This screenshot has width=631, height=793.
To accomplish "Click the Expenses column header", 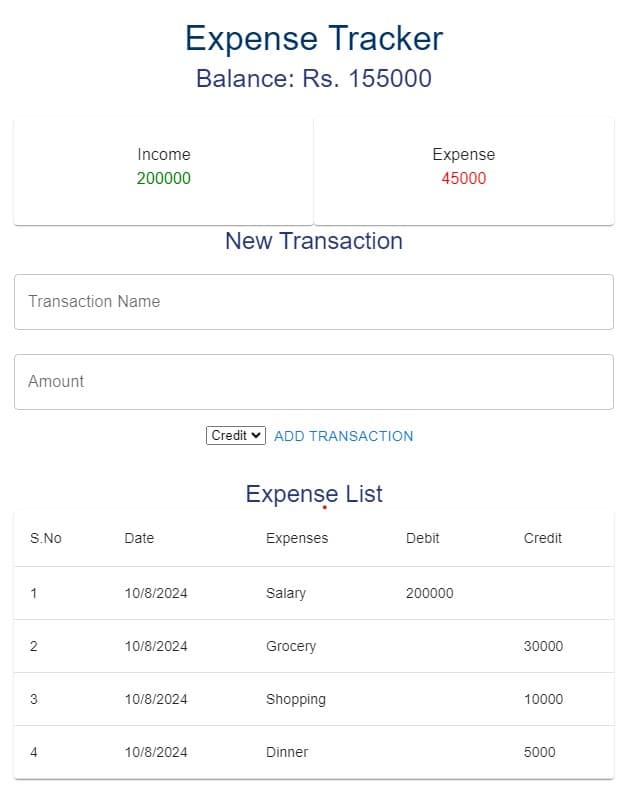I will [x=297, y=538].
